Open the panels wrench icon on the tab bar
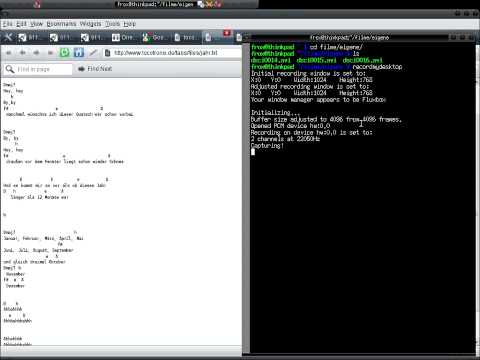This screenshot has width=480, height=360. click(x=8, y=37)
